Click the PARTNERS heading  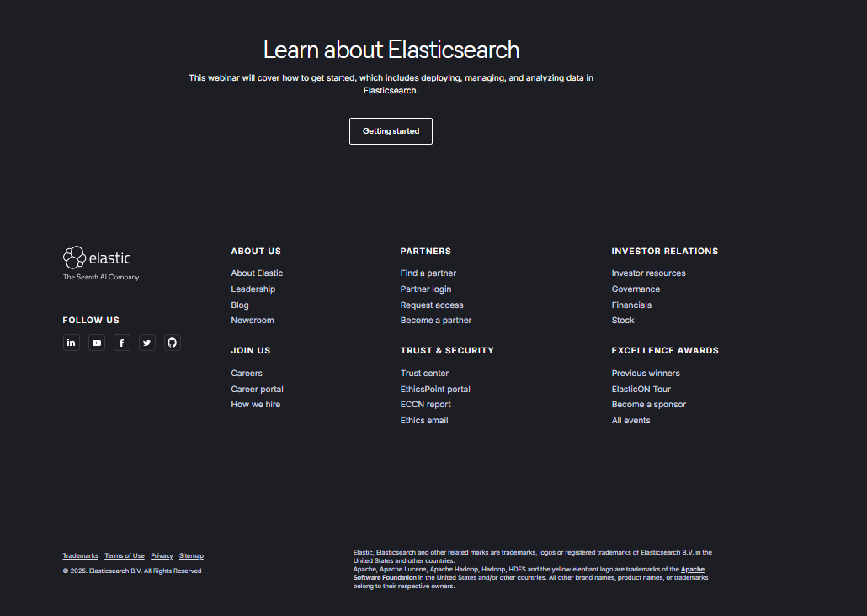(x=426, y=251)
